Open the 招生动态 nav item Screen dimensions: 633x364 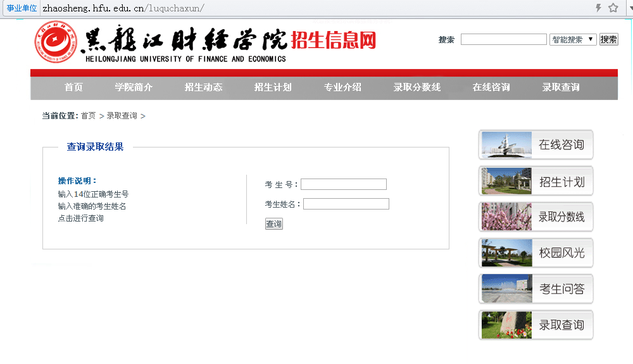(203, 87)
